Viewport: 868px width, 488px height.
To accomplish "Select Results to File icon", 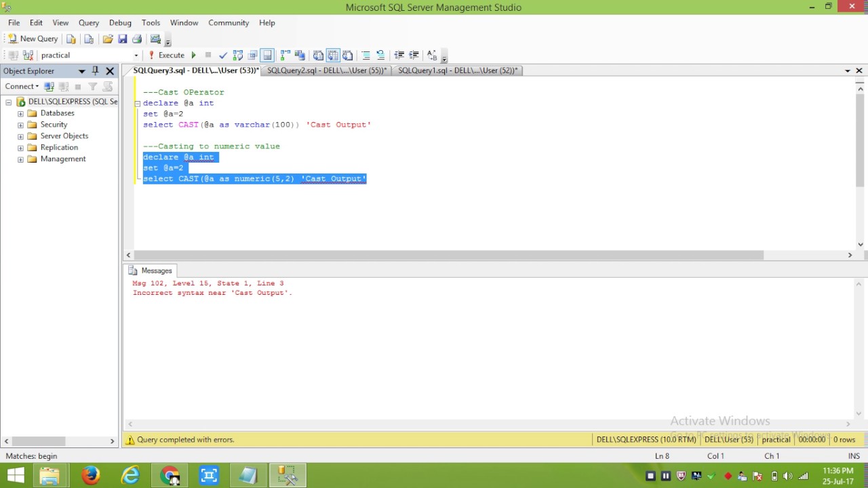I will tap(347, 56).
